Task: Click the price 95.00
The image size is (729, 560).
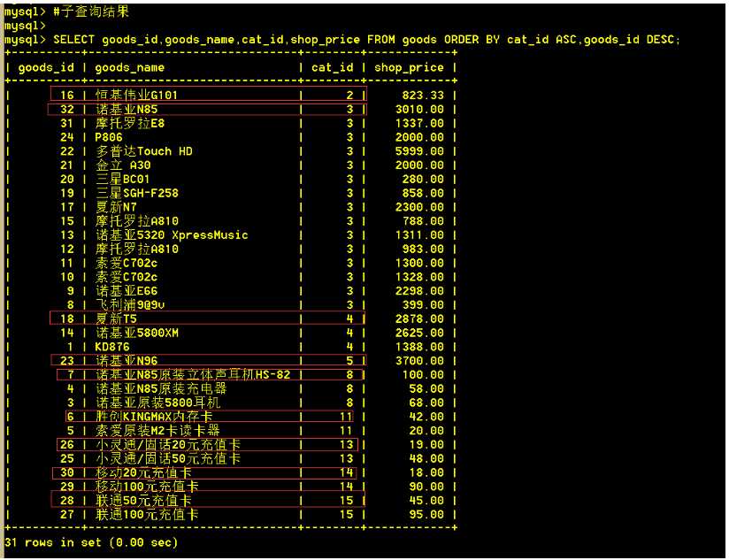Action: [x=426, y=515]
